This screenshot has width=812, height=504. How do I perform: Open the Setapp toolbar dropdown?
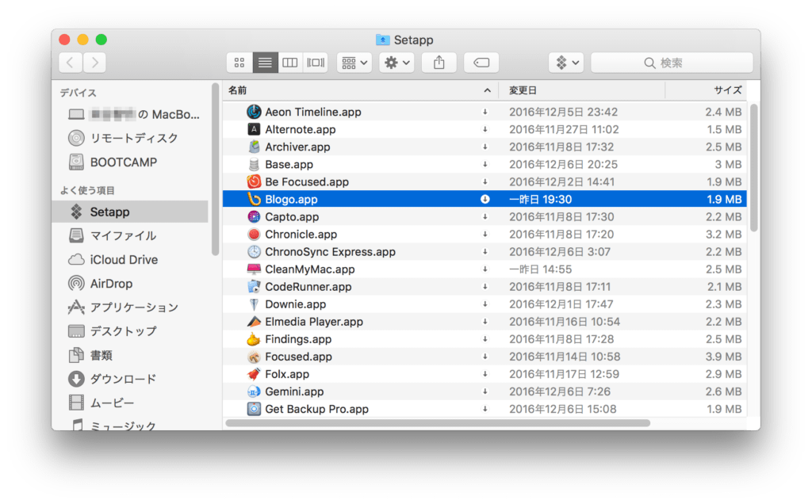(566, 63)
